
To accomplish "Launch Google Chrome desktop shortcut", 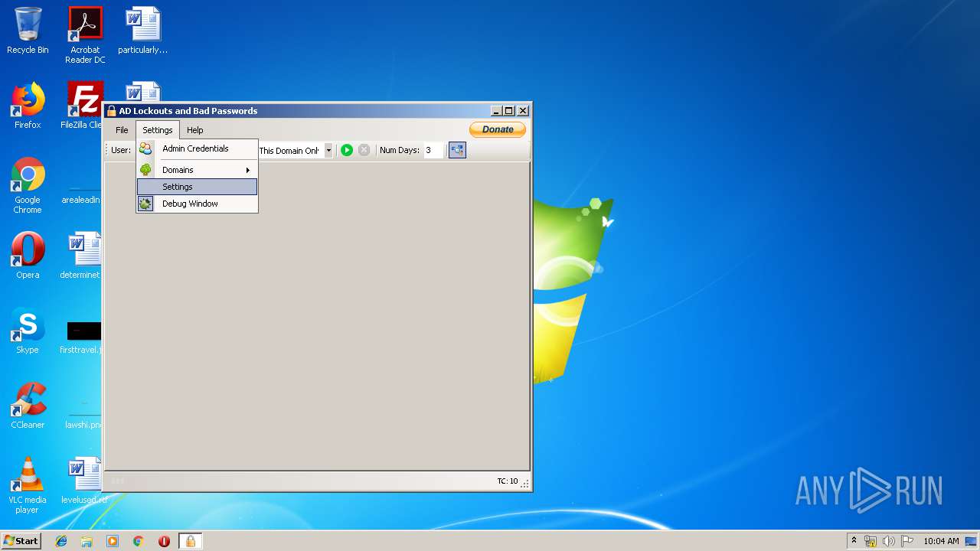I will [28, 185].
